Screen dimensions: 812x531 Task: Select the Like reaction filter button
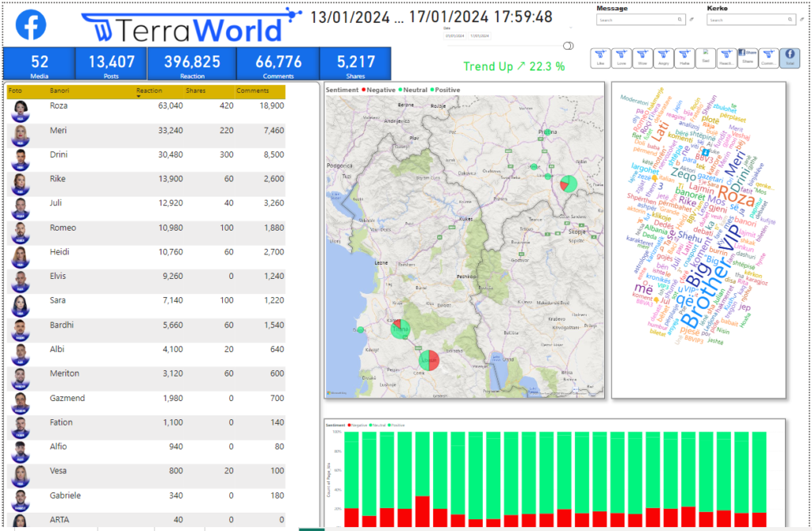tap(600, 58)
